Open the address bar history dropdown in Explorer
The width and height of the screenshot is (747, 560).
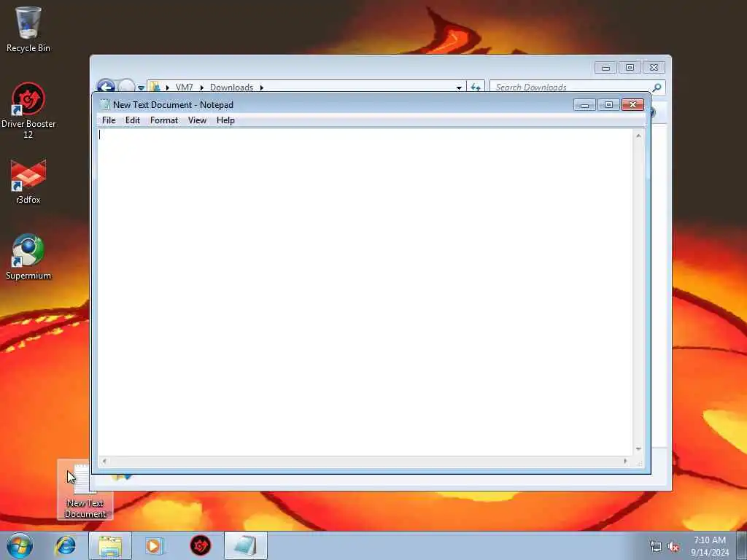click(x=459, y=87)
